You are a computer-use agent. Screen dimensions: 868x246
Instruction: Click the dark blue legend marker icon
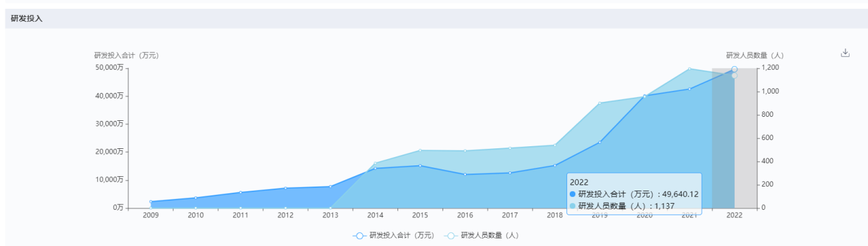[x=359, y=236]
